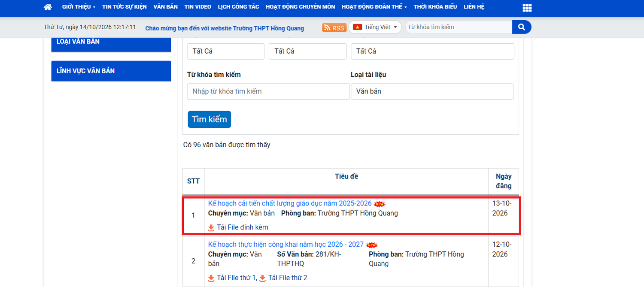The image size is (644, 287).
Task: Open the Tin video menu item
Action: click(x=197, y=7)
